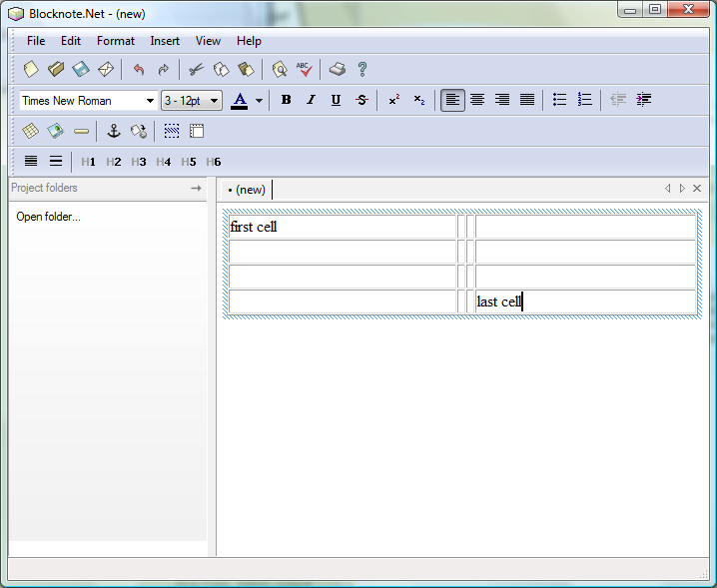The height and width of the screenshot is (588, 717).
Task: Toggle italic formatting
Action: [311, 100]
